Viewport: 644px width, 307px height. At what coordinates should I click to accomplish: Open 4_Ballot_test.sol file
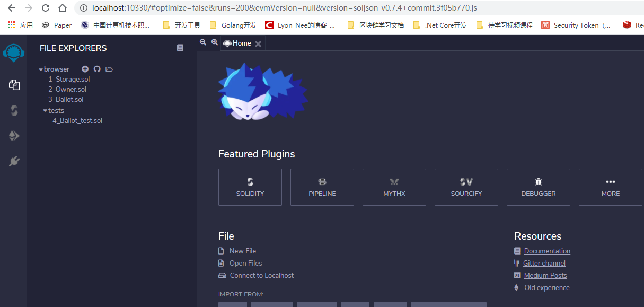[x=77, y=121]
